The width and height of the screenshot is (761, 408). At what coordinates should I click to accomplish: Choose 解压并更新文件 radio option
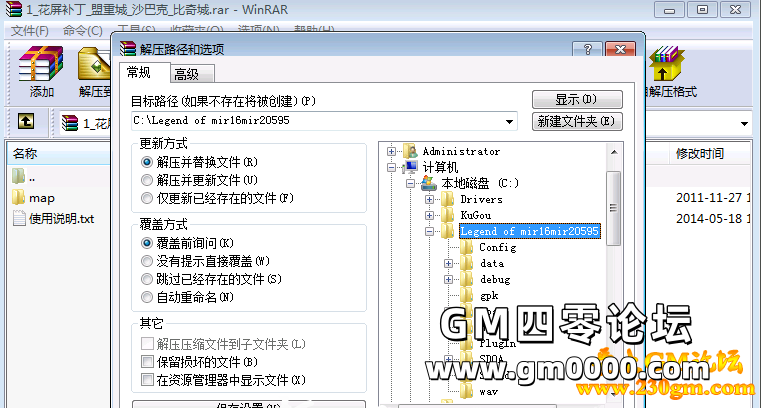tap(147, 180)
